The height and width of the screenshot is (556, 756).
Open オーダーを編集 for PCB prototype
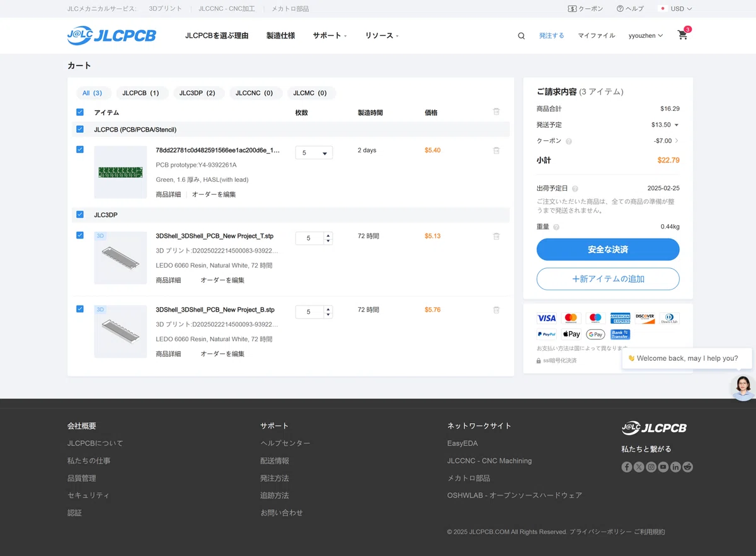[x=214, y=195]
